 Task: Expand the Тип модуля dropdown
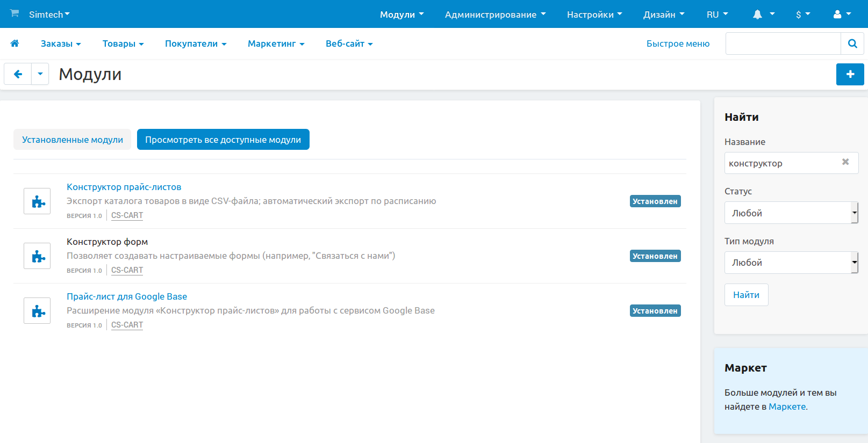[x=791, y=263]
